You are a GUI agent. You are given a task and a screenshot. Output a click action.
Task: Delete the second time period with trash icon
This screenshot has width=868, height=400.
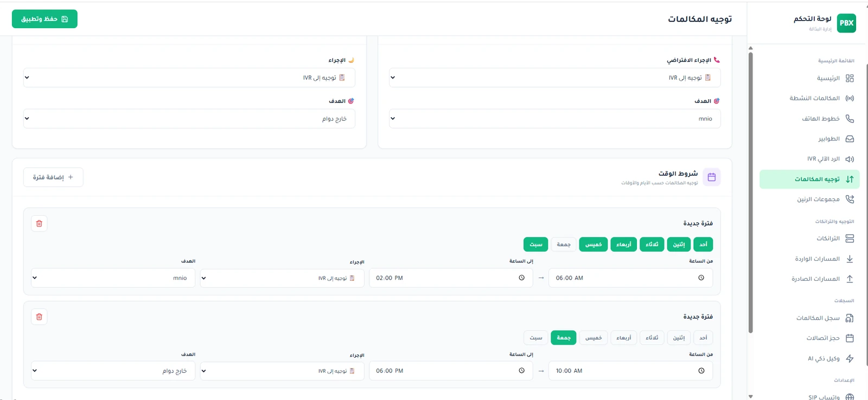pos(39,317)
